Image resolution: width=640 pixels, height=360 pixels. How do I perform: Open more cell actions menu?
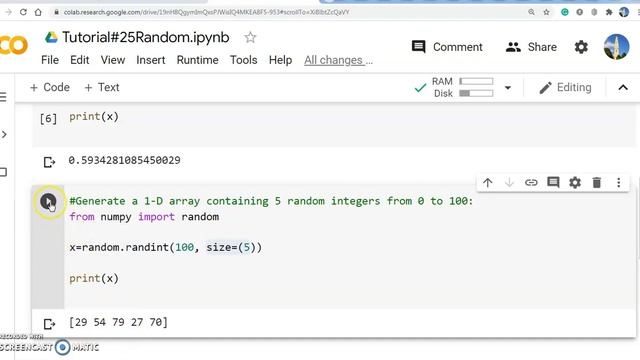(619, 182)
